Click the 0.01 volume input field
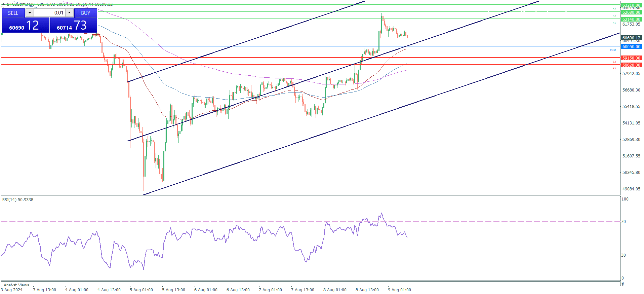Screen dimensions: 644x294 click(x=49, y=13)
